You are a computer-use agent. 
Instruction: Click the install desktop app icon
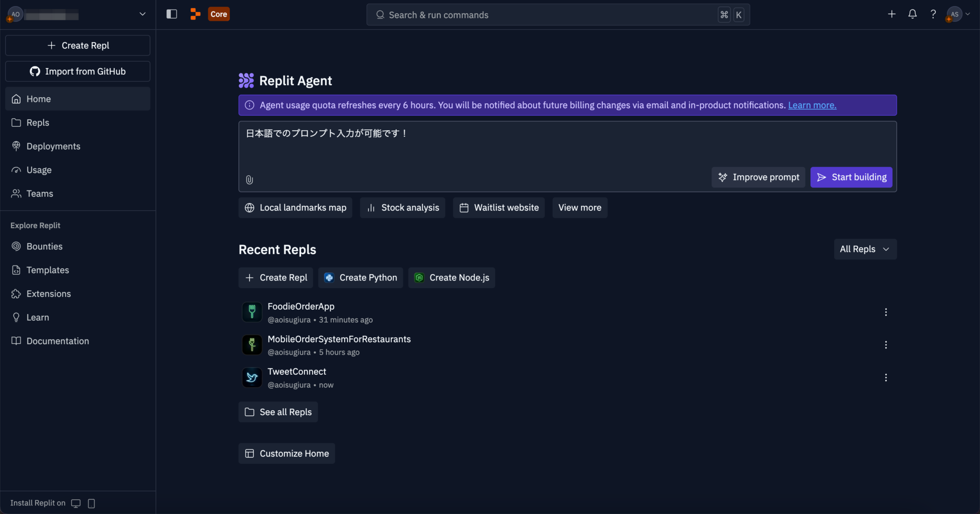(76, 503)
